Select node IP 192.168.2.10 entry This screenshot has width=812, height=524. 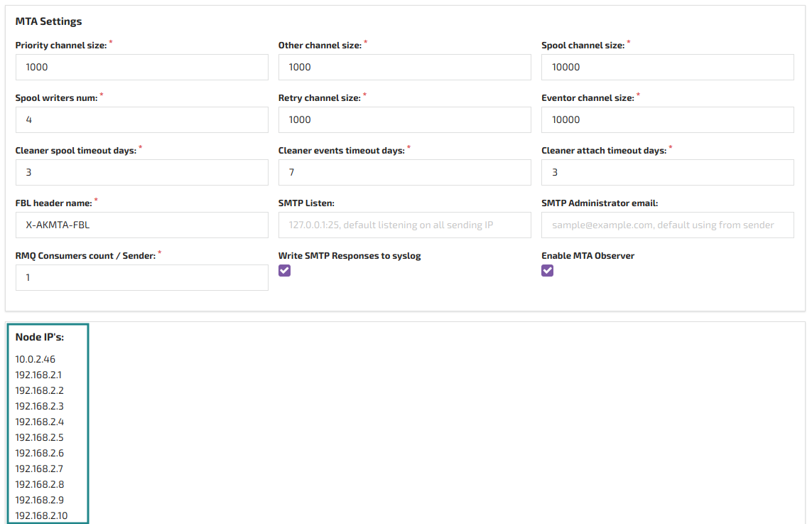[41, 516]
